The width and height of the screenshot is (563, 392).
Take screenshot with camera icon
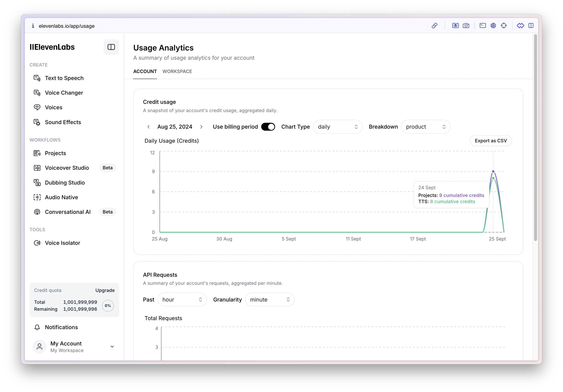466,26
